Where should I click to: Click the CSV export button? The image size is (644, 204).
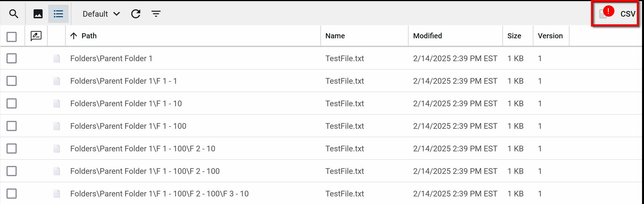[x=628, y=14]
